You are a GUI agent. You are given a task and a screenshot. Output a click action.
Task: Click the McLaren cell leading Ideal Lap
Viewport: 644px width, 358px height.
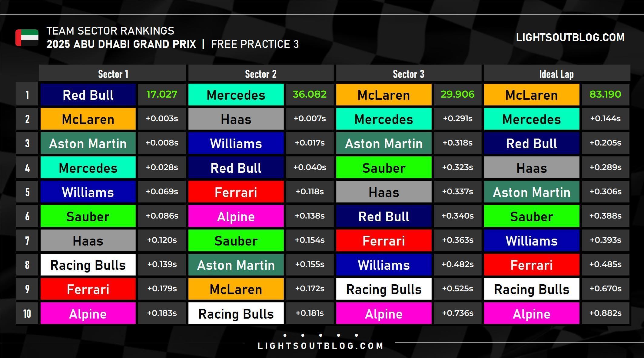click(531, 95)
